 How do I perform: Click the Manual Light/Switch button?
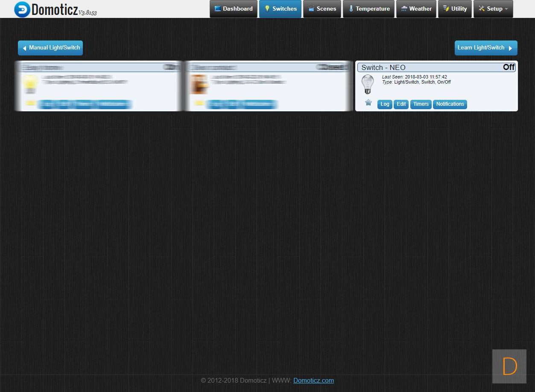[50, 48]
